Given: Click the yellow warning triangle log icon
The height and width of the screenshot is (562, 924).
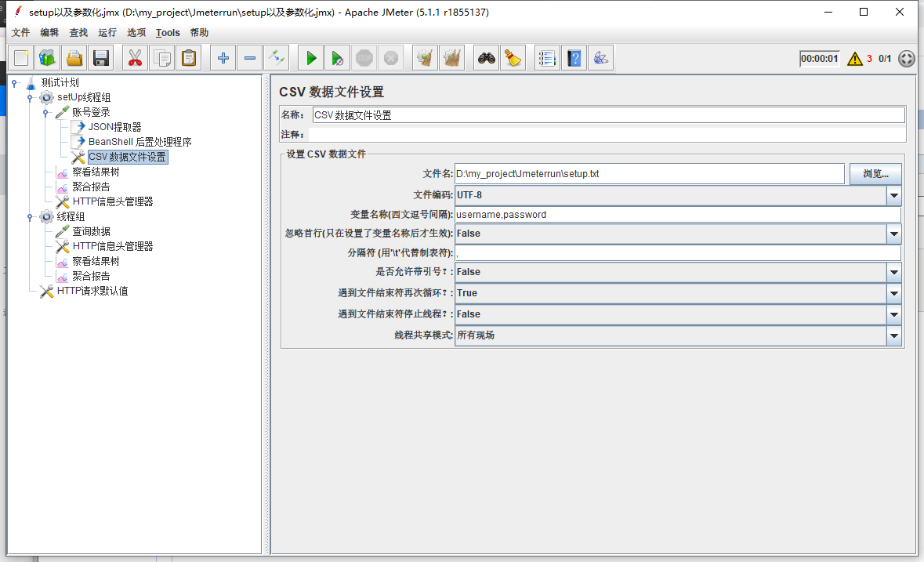Looking at the screenshot, I should point(854,58).
